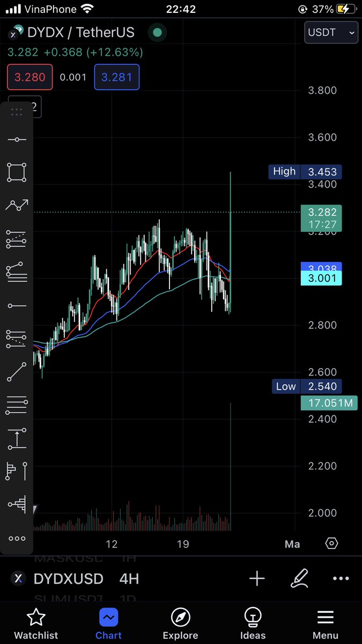Change the 4H timeframe interval

coord(129,579)
